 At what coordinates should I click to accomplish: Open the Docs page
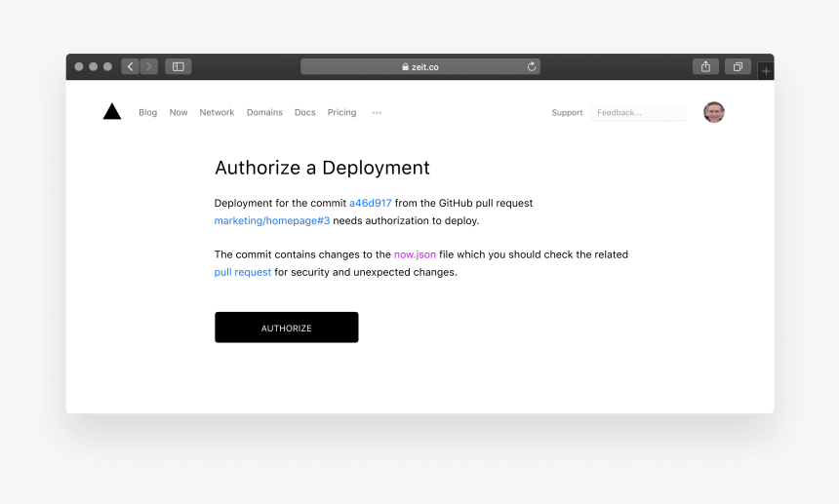[x=305, y=113]
